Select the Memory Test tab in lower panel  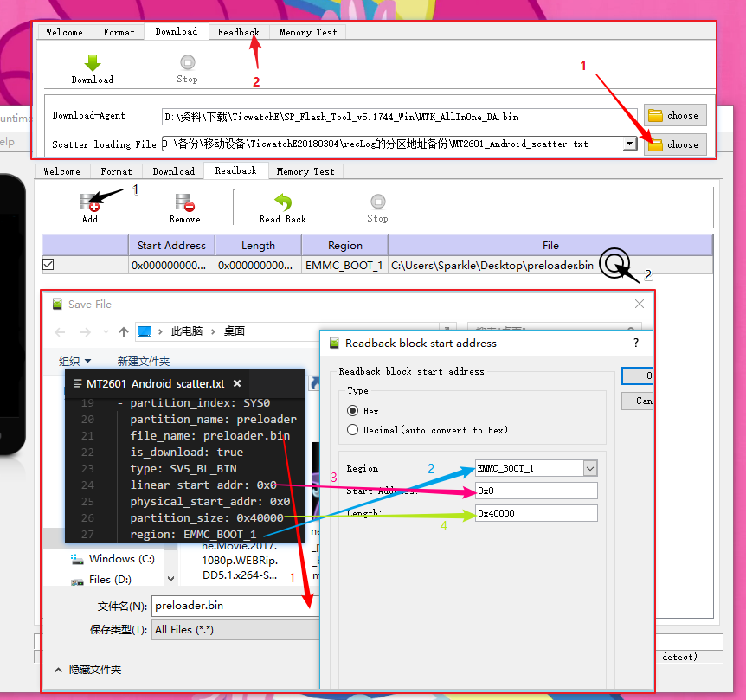[x=305, y=171]
